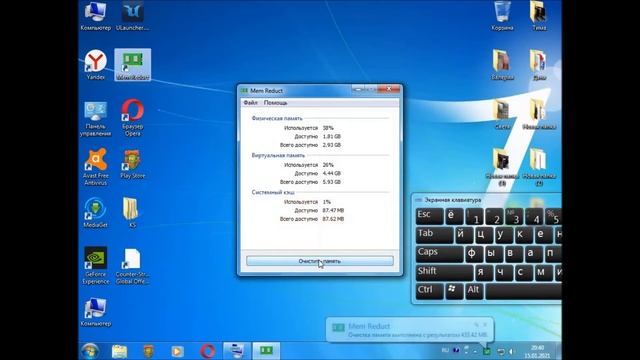Open the Play Store desktop shortcut
This screenshot has width=640, height=360.
[133, 164]
